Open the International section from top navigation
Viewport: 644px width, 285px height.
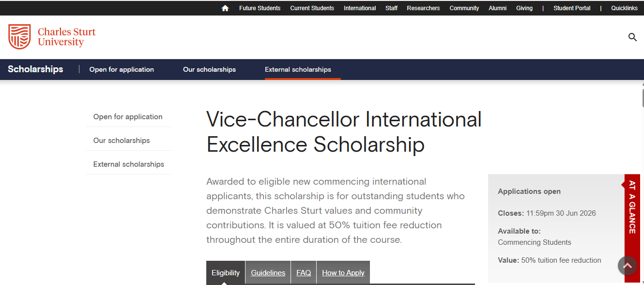coord(360,8)
